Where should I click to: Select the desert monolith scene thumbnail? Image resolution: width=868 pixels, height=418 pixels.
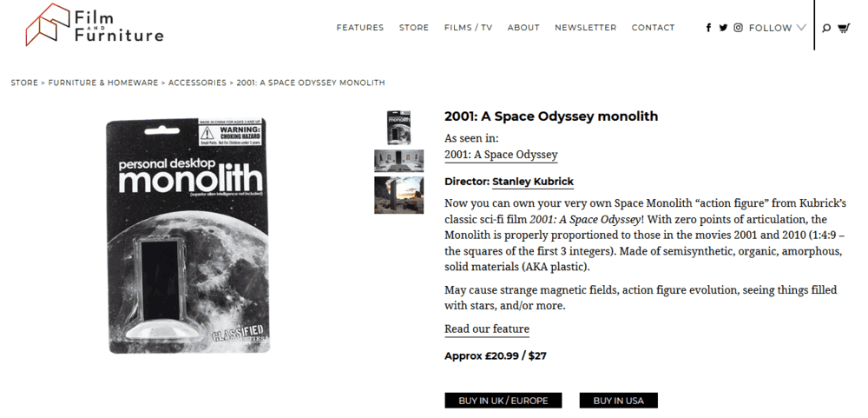point(398,195)
